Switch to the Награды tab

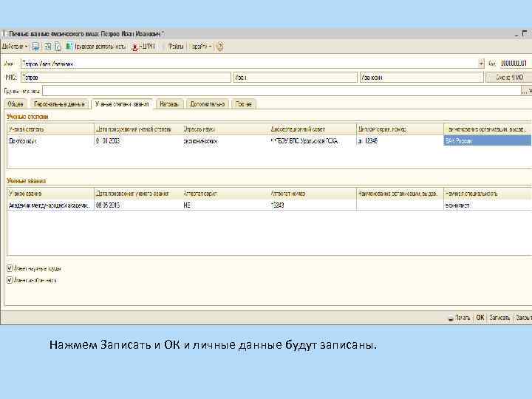click(x=169, y=104)
